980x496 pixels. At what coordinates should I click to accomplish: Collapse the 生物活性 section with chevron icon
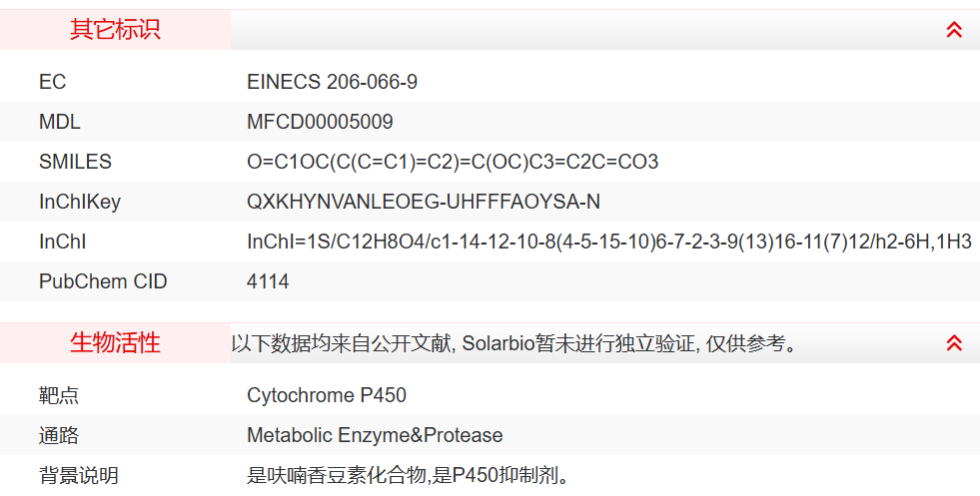[x=954, y=343]
